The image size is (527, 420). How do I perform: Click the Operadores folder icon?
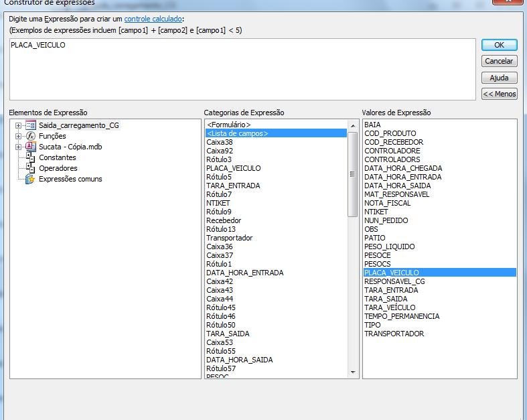(x=30, y=168)
